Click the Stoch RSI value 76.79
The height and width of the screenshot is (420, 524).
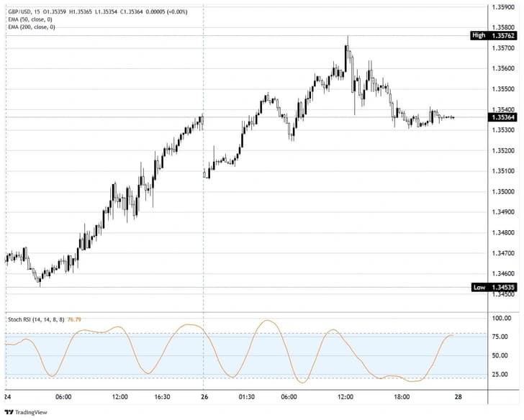pos(74,319)
